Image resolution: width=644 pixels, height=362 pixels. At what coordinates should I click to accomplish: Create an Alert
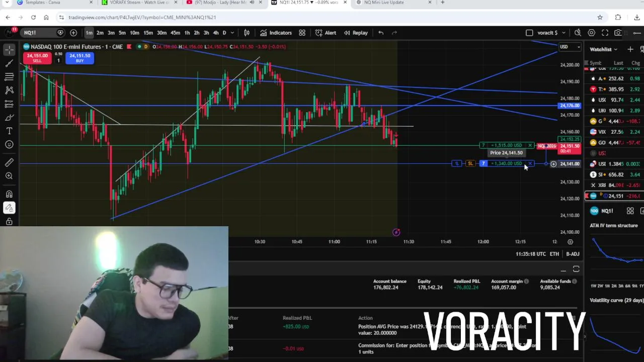[326, 33]
